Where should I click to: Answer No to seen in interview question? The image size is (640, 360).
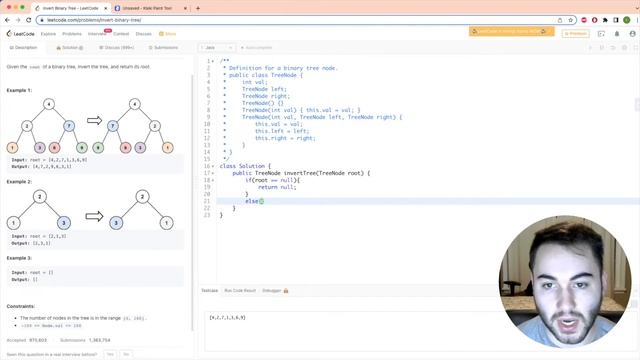[126, 354]
